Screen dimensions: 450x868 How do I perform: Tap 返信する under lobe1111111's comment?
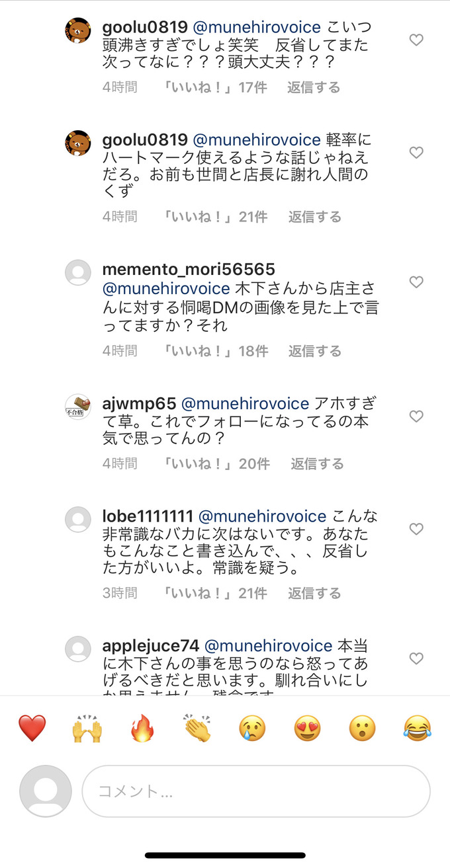point(314,594)
